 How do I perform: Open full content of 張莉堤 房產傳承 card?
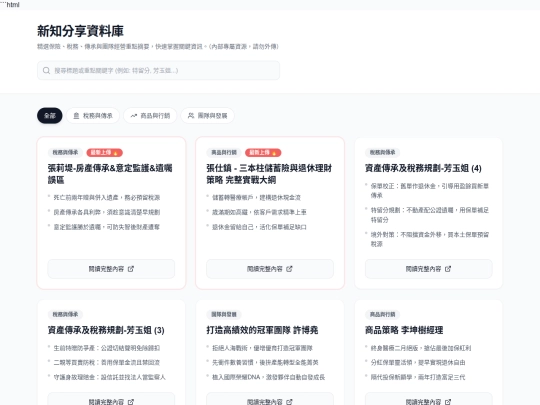[111, 269]
